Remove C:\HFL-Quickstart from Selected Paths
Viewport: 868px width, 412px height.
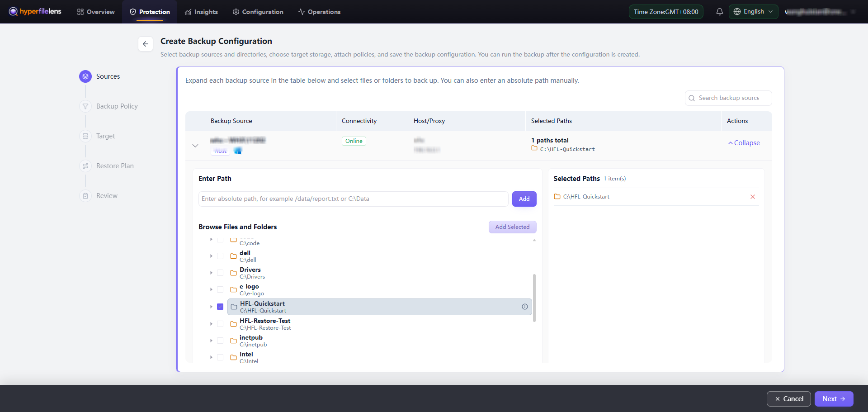pyautogui.click(x=753, y=197)
